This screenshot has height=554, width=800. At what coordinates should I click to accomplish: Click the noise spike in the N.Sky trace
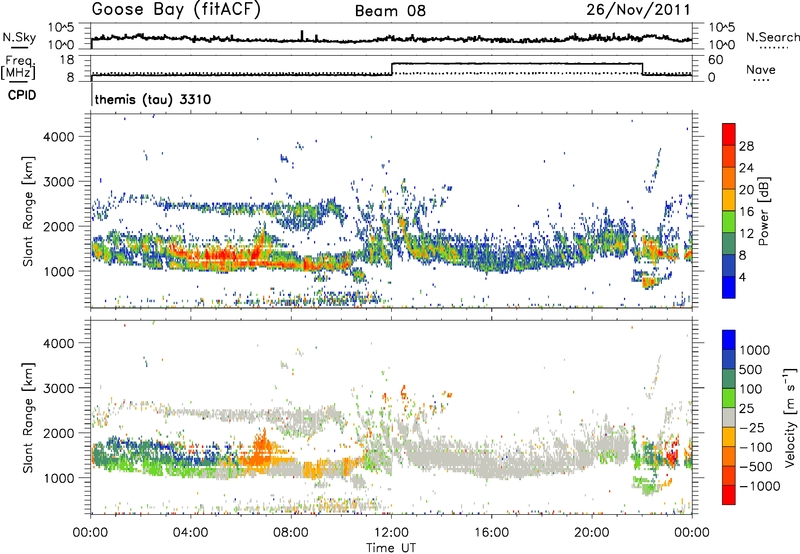tap(302, 35)
